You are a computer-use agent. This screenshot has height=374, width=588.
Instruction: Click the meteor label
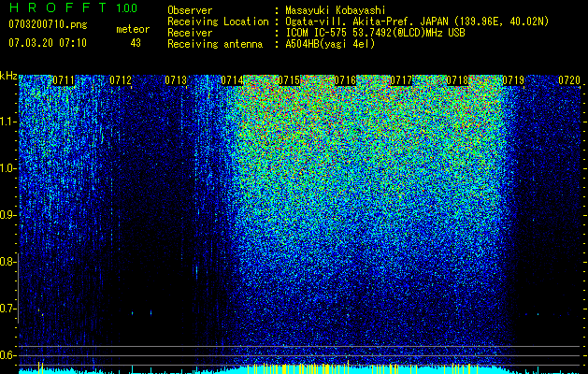click(x=133, y=29)
